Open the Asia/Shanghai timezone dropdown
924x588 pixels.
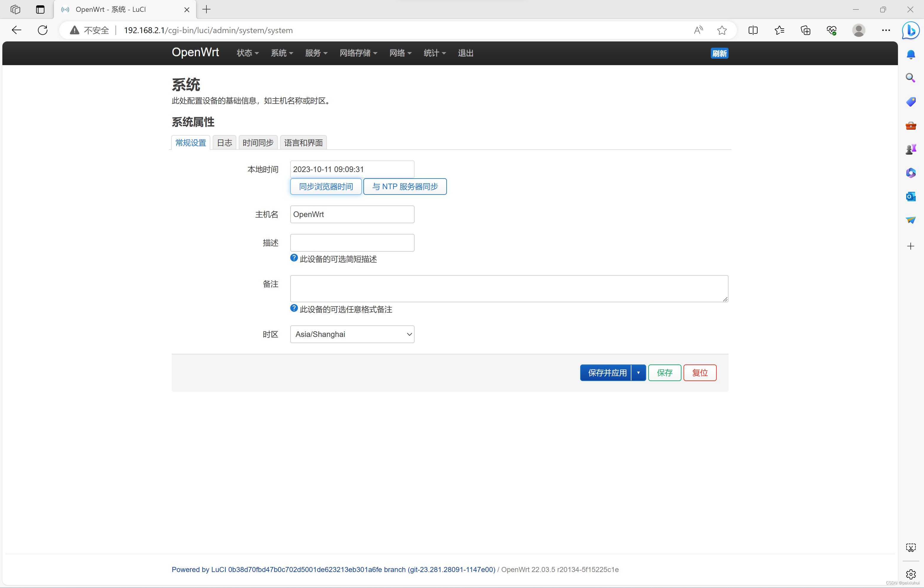(352, 334)
